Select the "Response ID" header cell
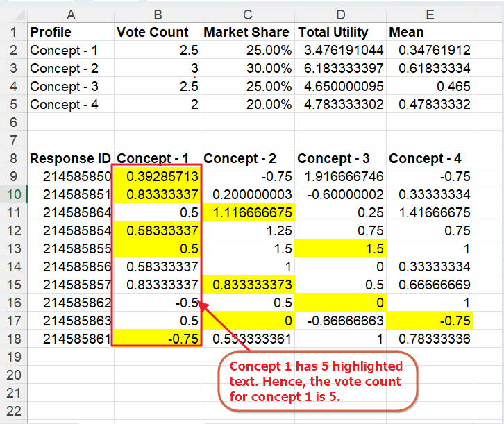Screen dimensions: 504x424 pos(69,158)
